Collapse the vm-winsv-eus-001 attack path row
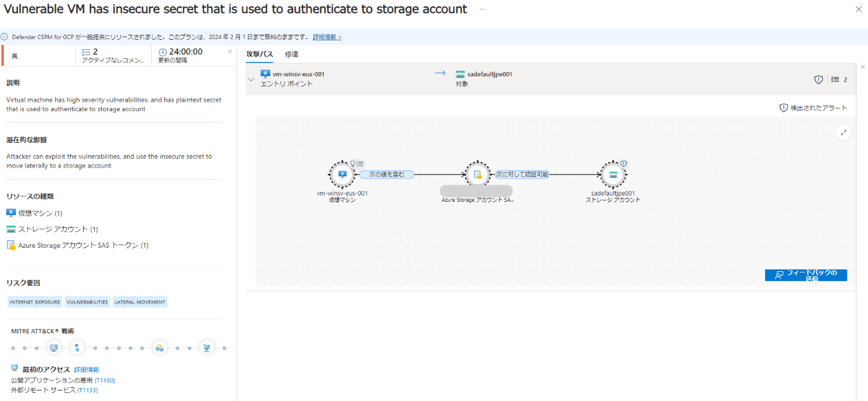The height and width of the screenshot is (401, 868). 251,79
